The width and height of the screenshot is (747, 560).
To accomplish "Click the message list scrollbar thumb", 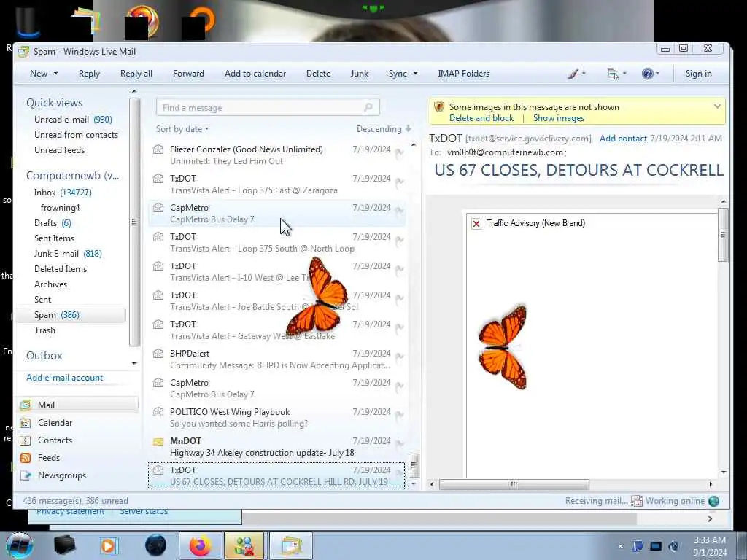I will (x=414, y=464).
